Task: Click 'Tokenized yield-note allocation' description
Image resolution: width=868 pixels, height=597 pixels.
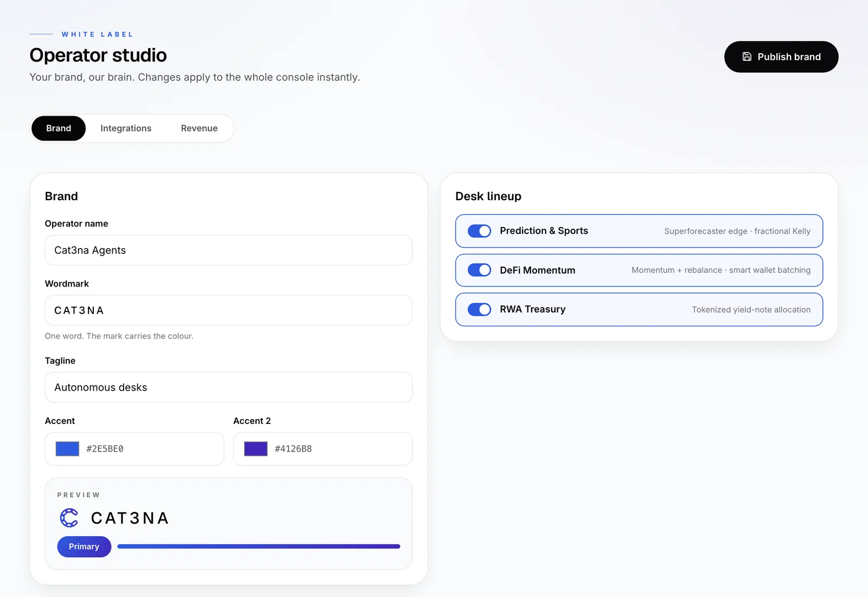Action: pyautogui.click(x=751, y=309)
